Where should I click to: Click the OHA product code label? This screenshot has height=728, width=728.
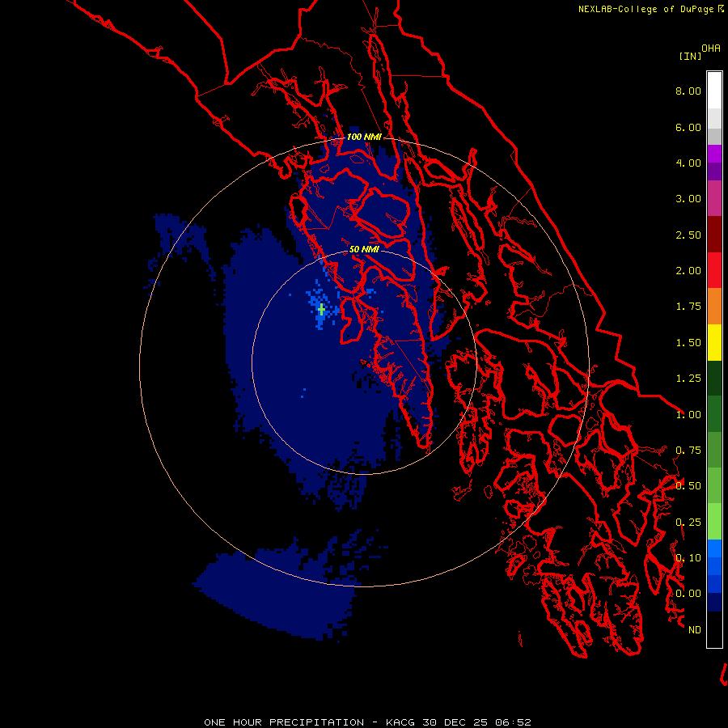711,48
